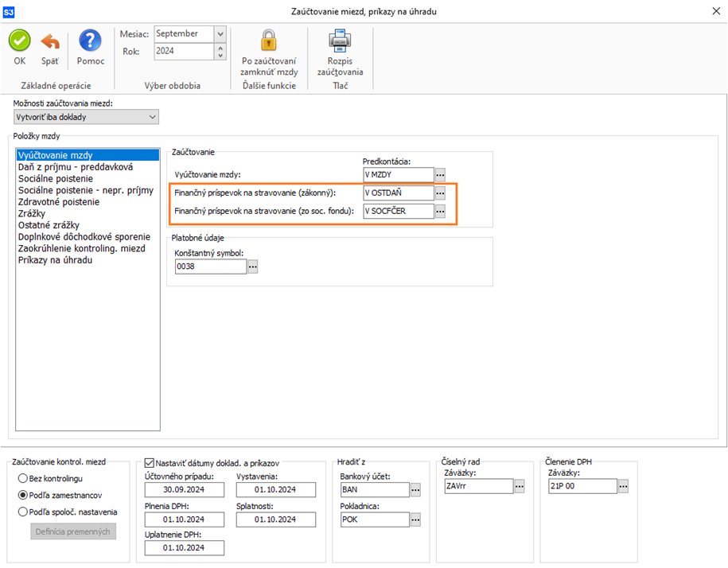Select Zdravotné poistenie in Položky mzdy

[x=59, y=202]
